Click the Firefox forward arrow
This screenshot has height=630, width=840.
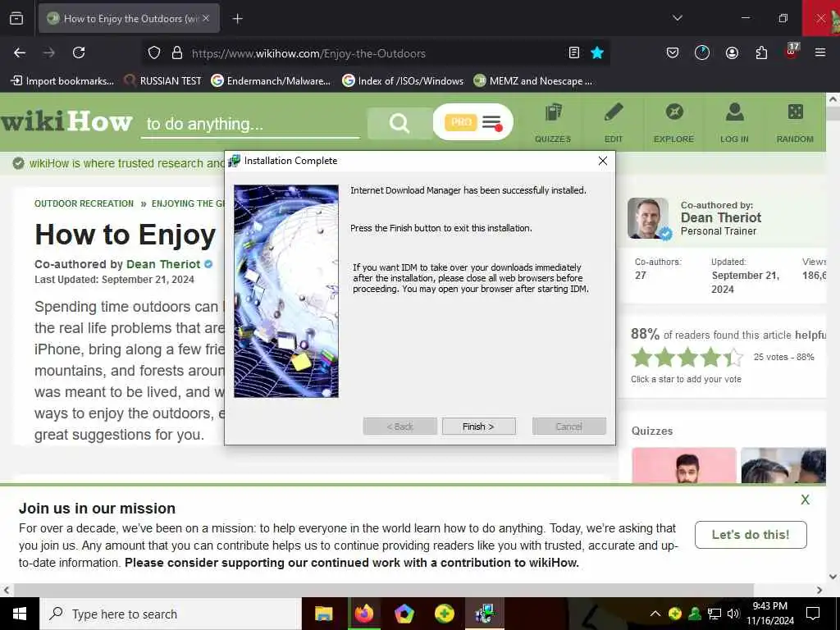point(48,52)
